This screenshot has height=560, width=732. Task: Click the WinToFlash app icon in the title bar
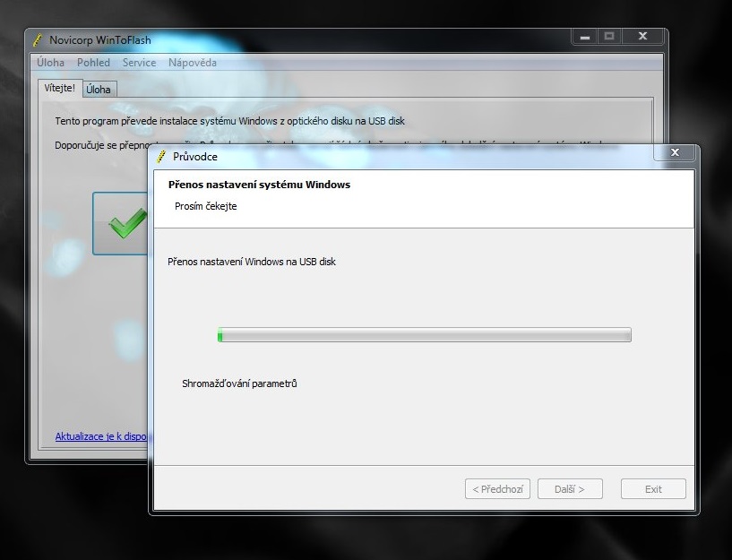[x=38, y=40]
